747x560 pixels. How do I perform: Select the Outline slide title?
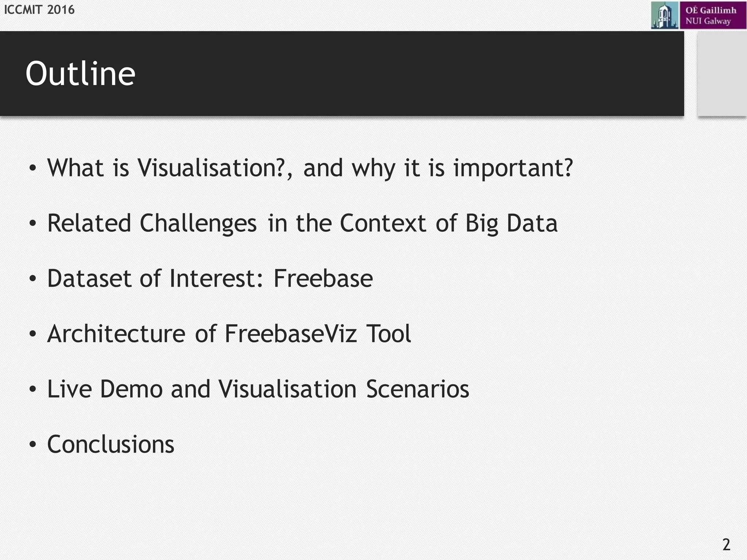point(81,74)
